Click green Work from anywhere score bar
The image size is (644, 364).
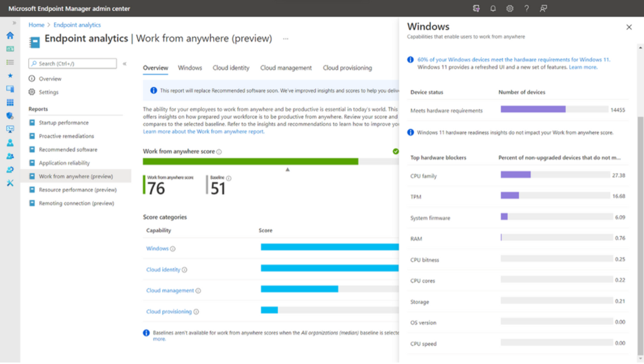[250, 162]
